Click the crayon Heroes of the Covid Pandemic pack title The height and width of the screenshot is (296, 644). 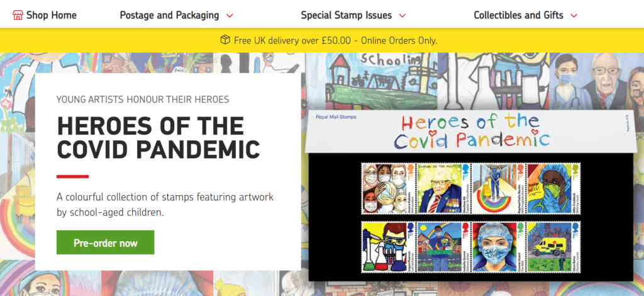tap(471, 132)
